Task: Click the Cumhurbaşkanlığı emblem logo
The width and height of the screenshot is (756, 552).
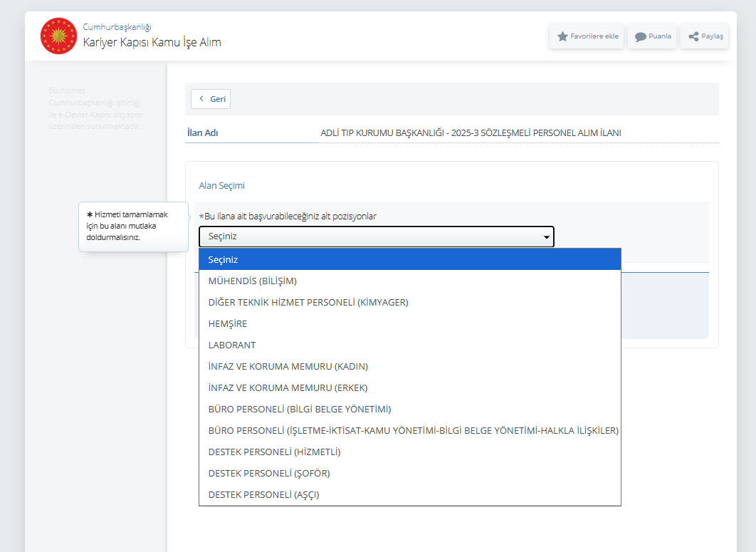Action: click(58, 36)
